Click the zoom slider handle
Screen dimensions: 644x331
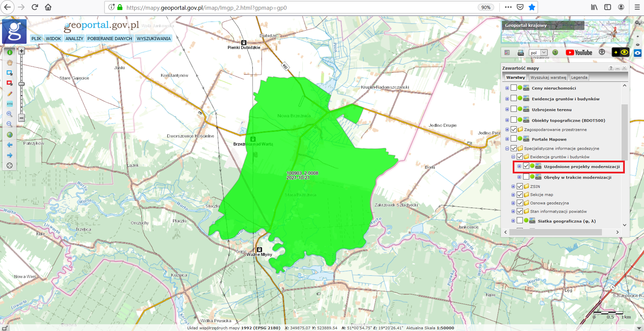pos(22,84)
